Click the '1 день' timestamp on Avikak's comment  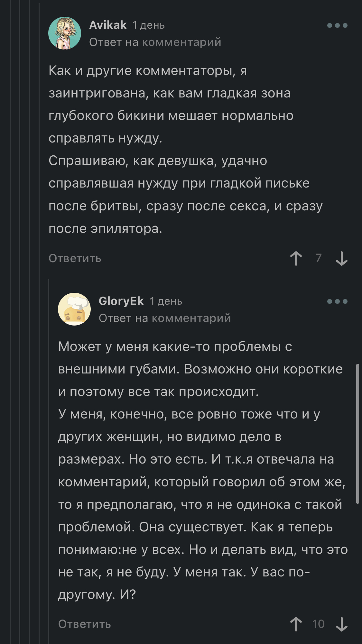[149, 25]
